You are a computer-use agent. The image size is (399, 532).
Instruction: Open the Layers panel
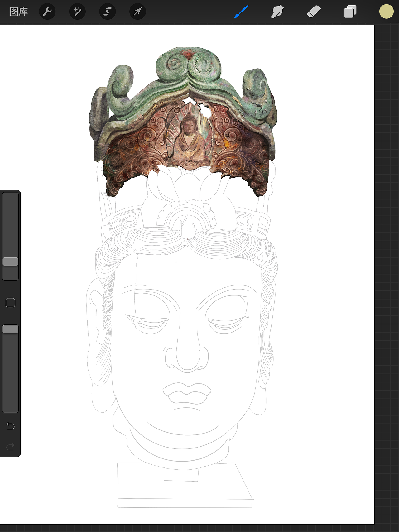[350, 12]
